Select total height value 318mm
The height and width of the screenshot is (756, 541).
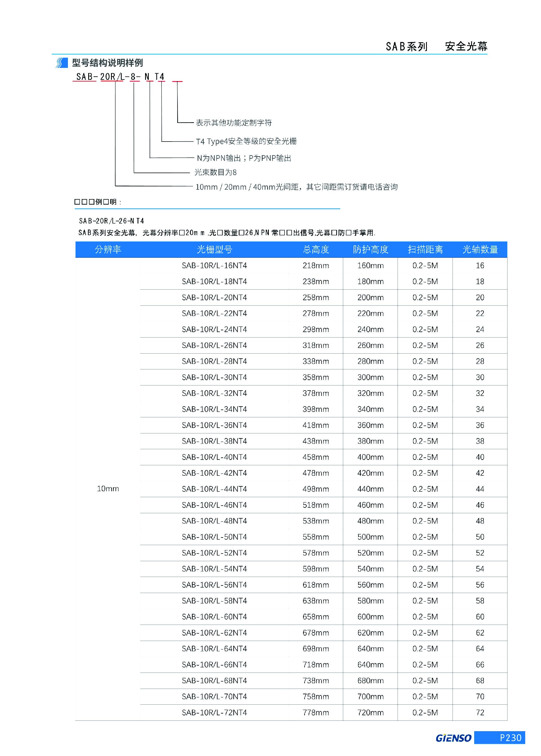(x=316, y=345)
